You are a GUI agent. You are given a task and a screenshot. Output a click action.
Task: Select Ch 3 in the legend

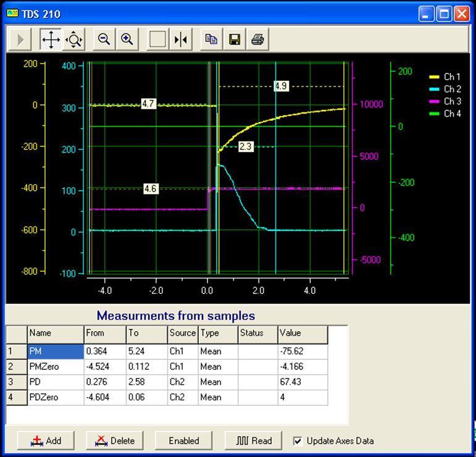445,101
